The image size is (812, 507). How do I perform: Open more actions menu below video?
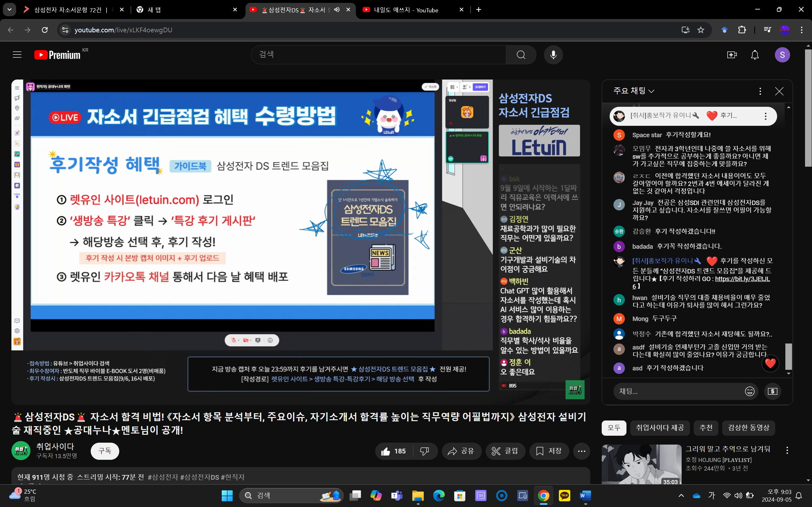pos(581,451)
